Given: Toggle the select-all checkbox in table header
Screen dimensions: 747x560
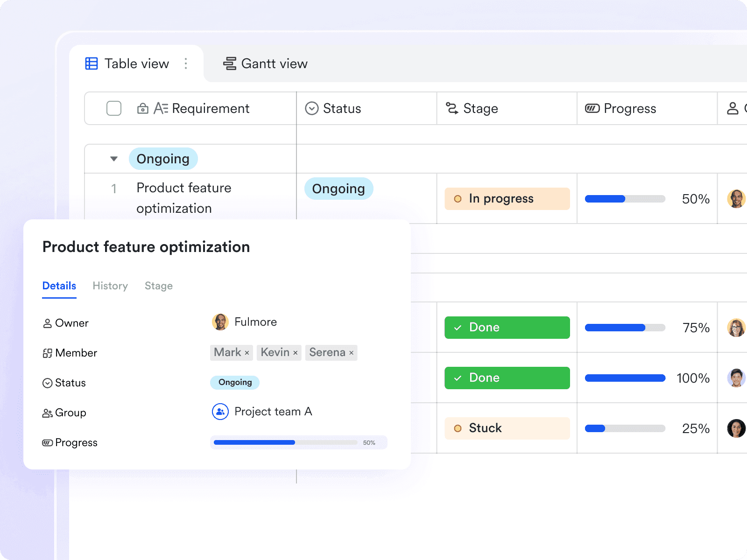Looking at the screenshot, I should [x=113, y=108].
